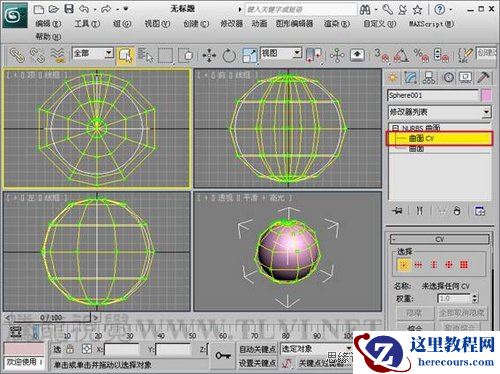The image size is (500, 374).
Task: Toggle the Spinner Snap button
Action: 441,55
